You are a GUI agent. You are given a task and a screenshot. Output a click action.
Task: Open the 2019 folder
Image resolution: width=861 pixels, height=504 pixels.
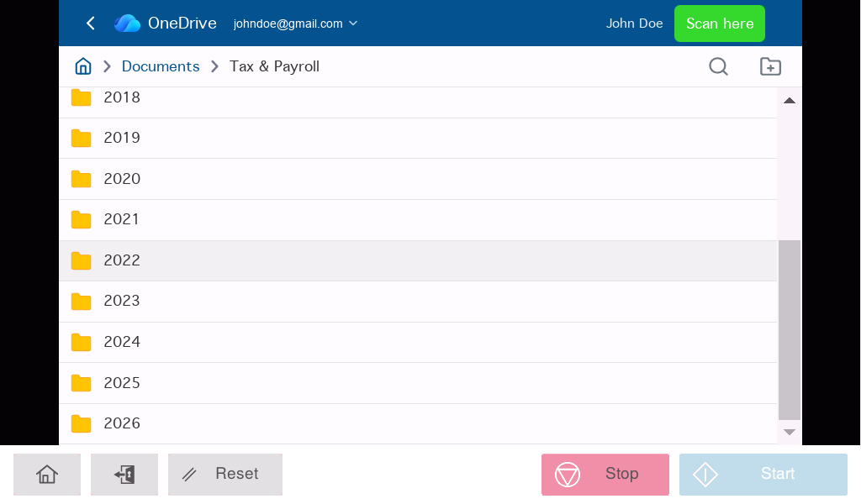coord(418,139)
